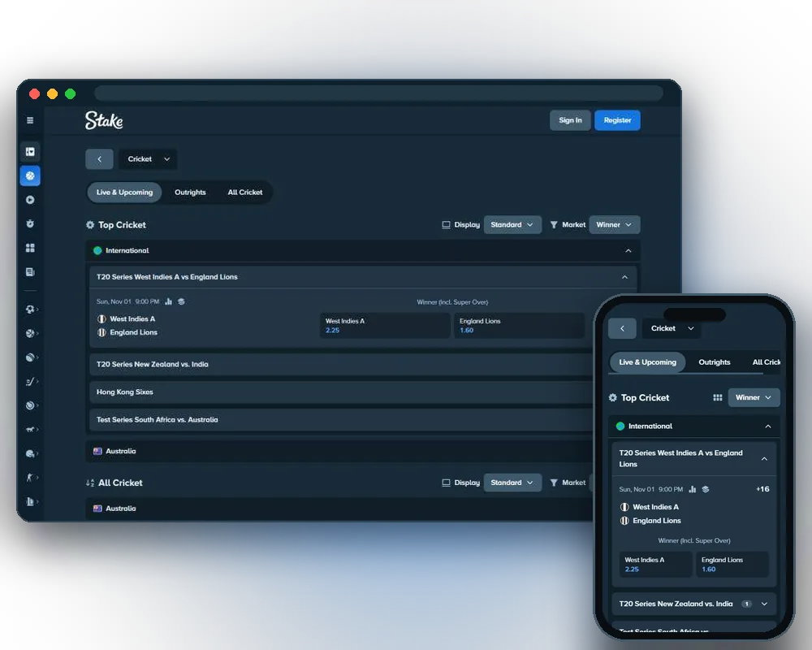Click the England Lions team name on the phone
The width and height of the screenshot is (812, 650).
[657, 521]
